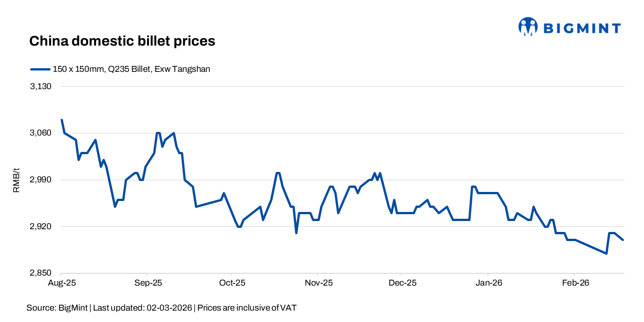Viewport: 644px width, 322px height.
Task: Select the 3,130 y-axis label
Action: (x=40, y=86)
